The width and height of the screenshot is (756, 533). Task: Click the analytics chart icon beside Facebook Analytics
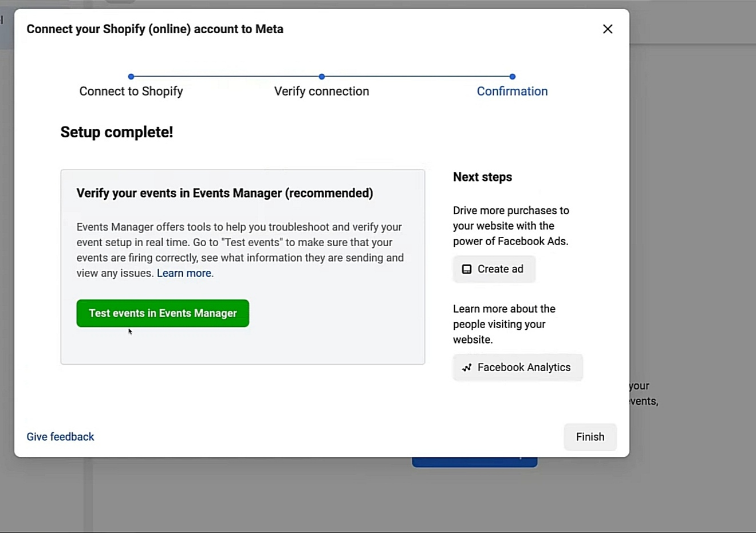click(467, 368)
